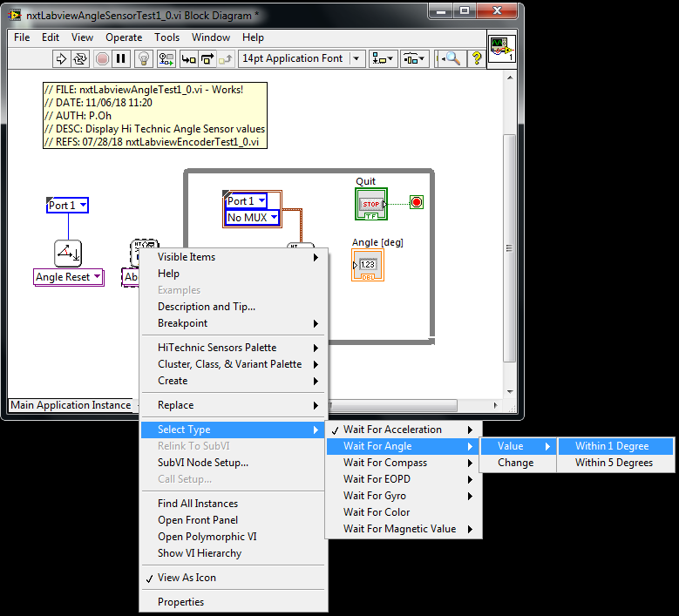Click the Step Over toolbar button
Viewport: 679px width, 616px height.
207,58
